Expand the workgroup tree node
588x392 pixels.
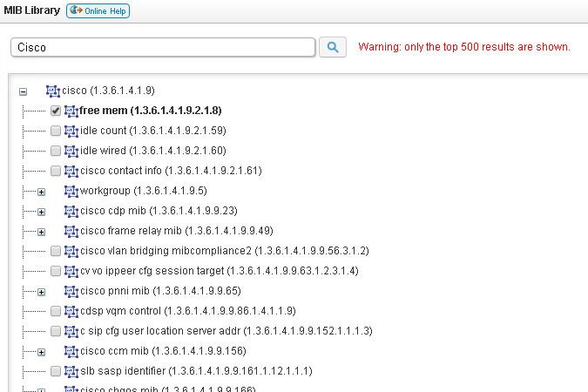[x=41, y=192]
